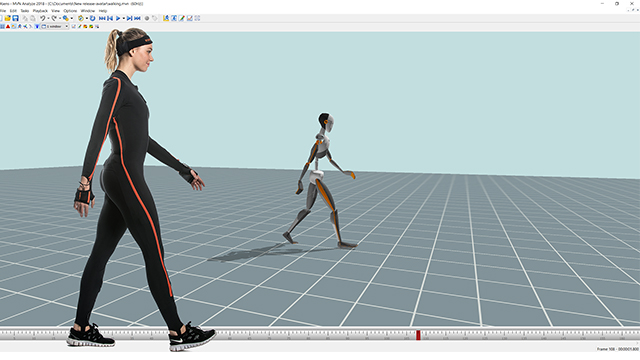The image size is (640, 360).
Task: Open the Help menu
Action: pos(103,11)
